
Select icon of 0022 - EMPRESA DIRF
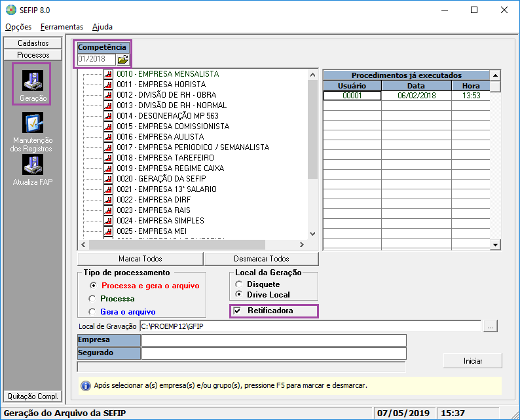[x=108, y=200]
